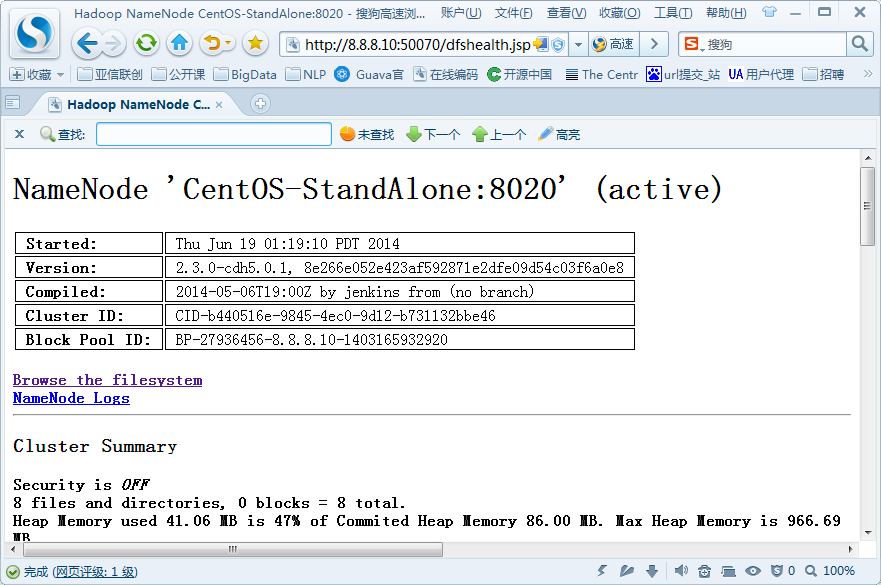The image size is (881, 585).
Task: Go back with the blue back arrow
Action: [x=87, y=43]
